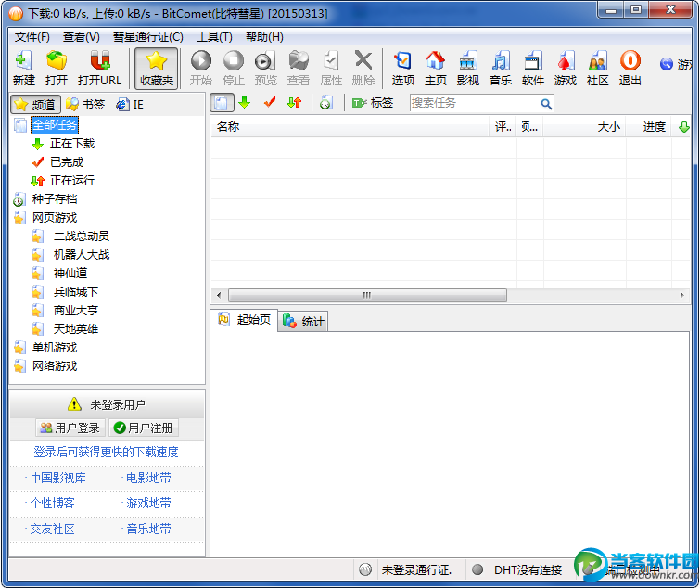Open the 社区 (Community) toolbar icon
The height and width of the screenshot is (588, 700).
pos(598,69)
